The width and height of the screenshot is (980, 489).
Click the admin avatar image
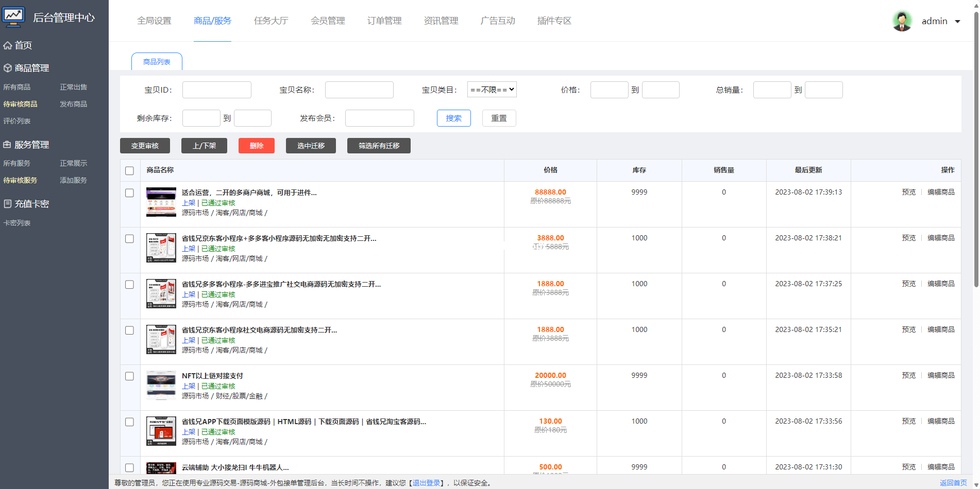tap(902, 21)
